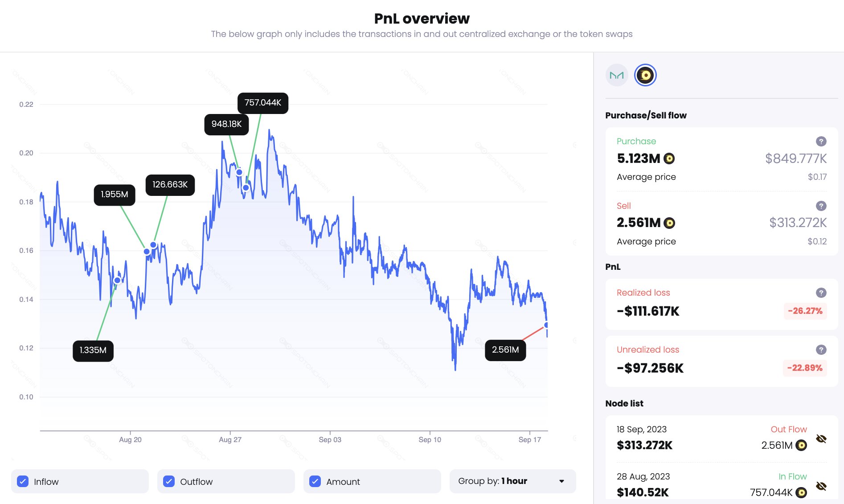The image size is (844, 504).
Task: Select the yellow coin token icon
Action: 645,75
